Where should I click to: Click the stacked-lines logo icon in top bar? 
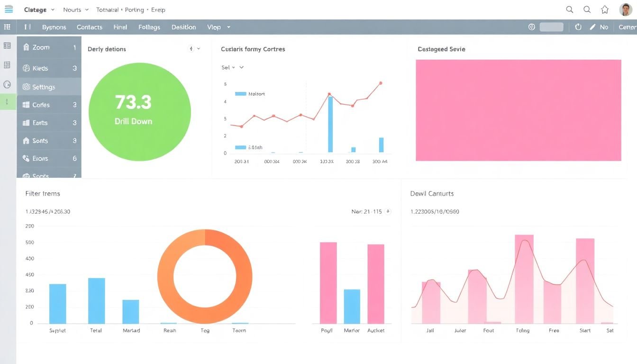(x=9, y=9)
